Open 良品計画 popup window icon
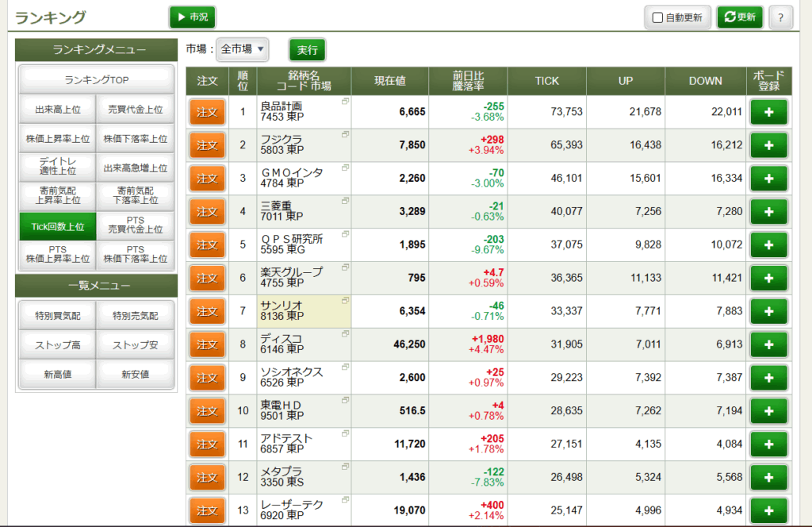 (x=346, y=101)
